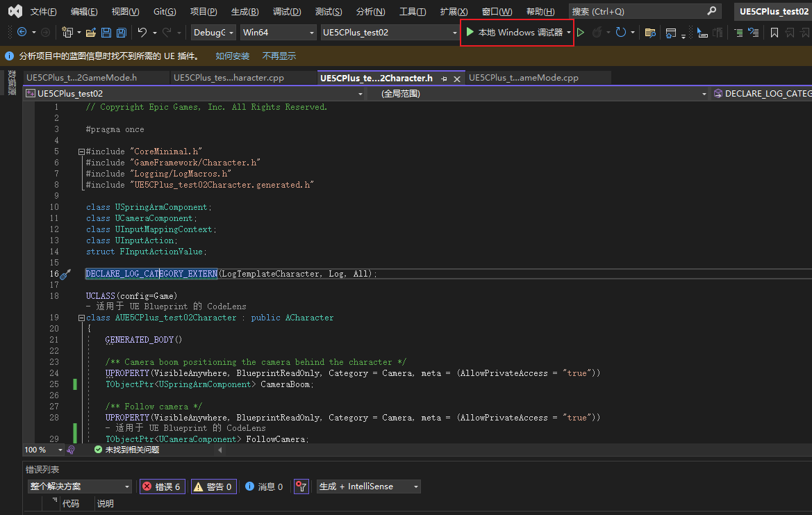Click the green check 'no issues found' indicator
Screen dimensions: 812x515
click(x=126, y=450)
